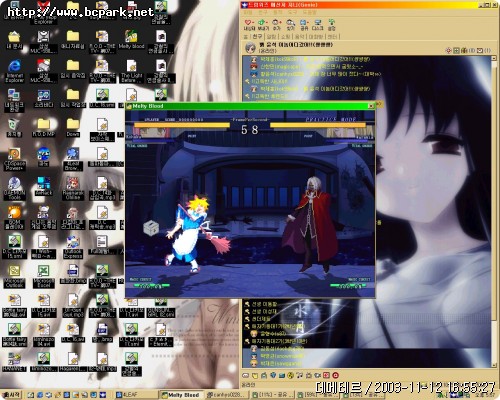
Task: Expand the 콘더메일 friend group
Action: [258, 319]
